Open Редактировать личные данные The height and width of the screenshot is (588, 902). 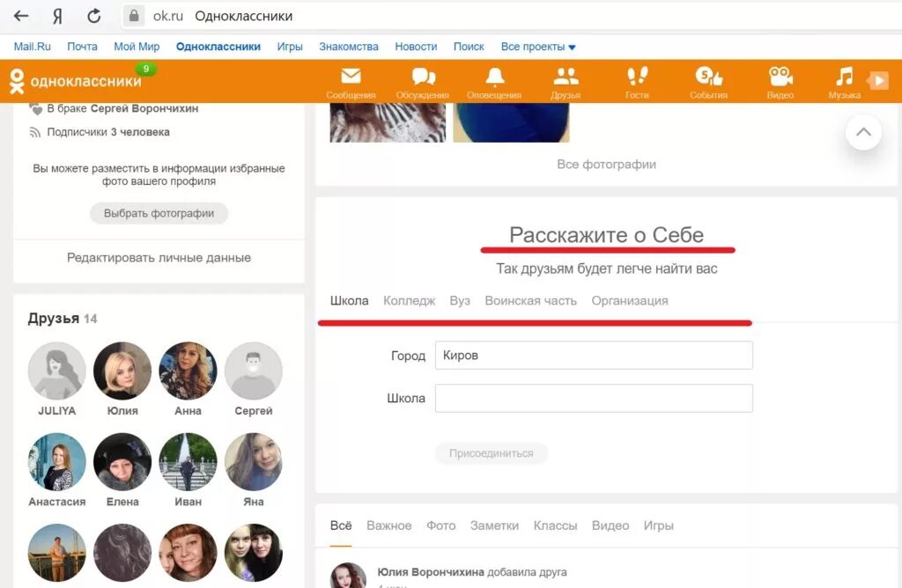click(x=159, y=258)
